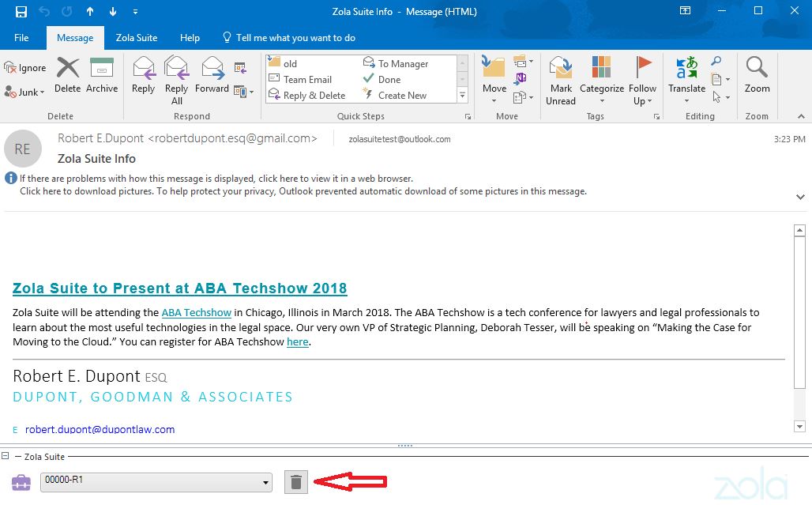Collapse the Zola Suite pane
The width and height of the screenshot is (812, 505).
tap(6, 456)
